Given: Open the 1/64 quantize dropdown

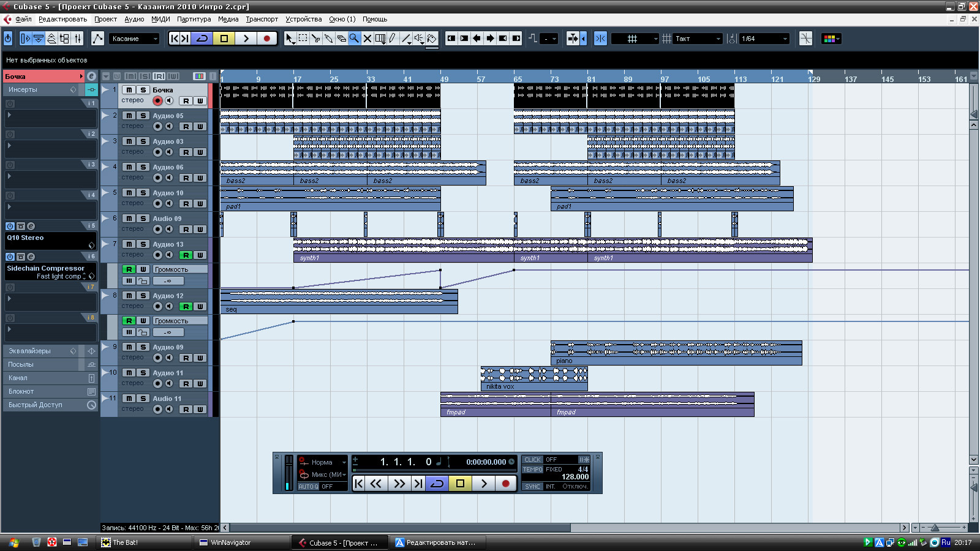Looking at the screenshot, I should (764, 39).
